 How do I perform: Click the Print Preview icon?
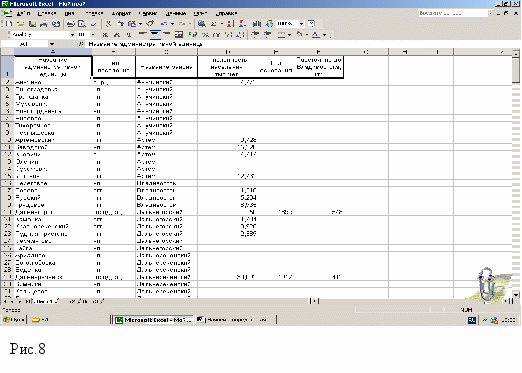click(82, 24)
